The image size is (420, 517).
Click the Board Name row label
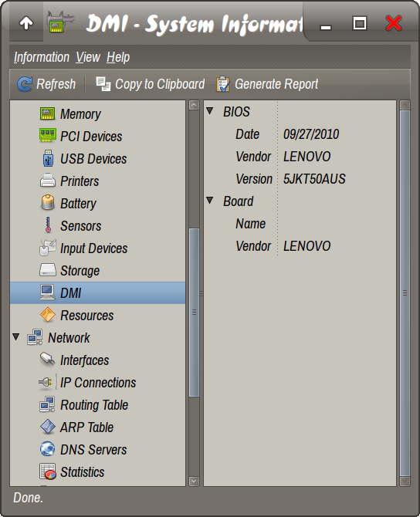250,224
